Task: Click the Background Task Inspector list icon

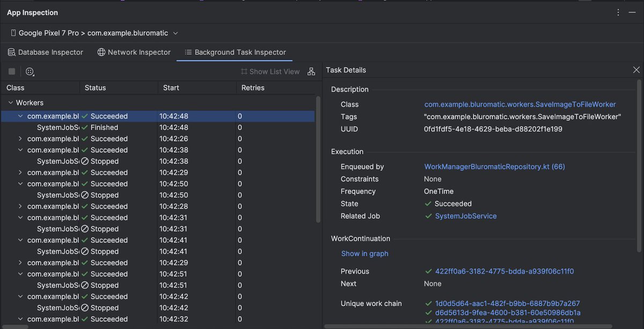Action: pos(188,52)
